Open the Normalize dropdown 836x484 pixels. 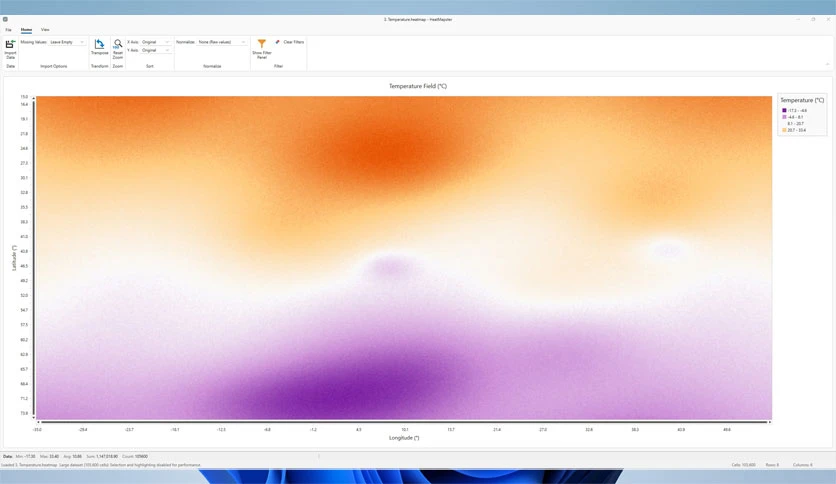pyautogui.click(x=222, y=42)
